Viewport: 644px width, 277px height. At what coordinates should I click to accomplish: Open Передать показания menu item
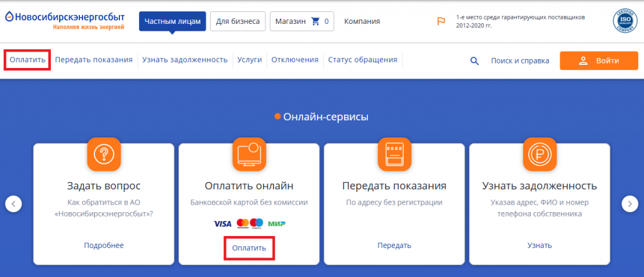point(94,60)
